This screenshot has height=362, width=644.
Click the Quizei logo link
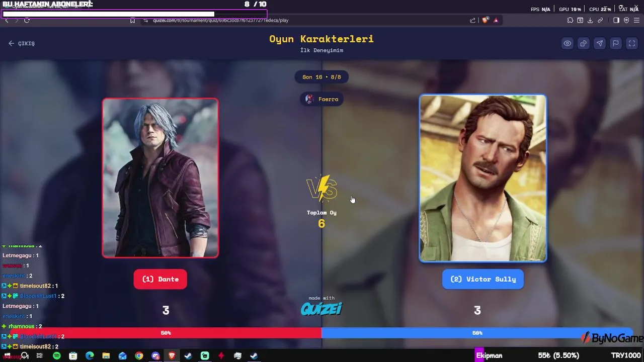pyautogui.click(x=321, y=309)
